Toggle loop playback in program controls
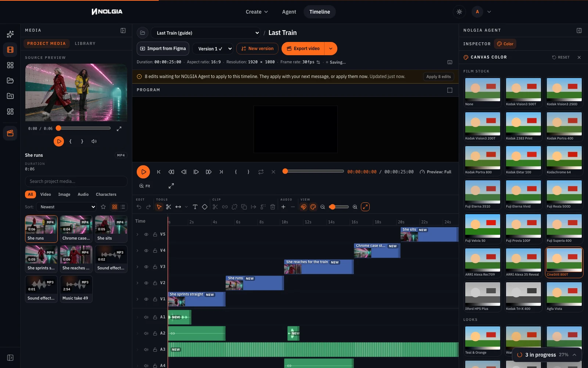Image resolution: width=588 pixels, height=368 pixels. tap(261, 172)
